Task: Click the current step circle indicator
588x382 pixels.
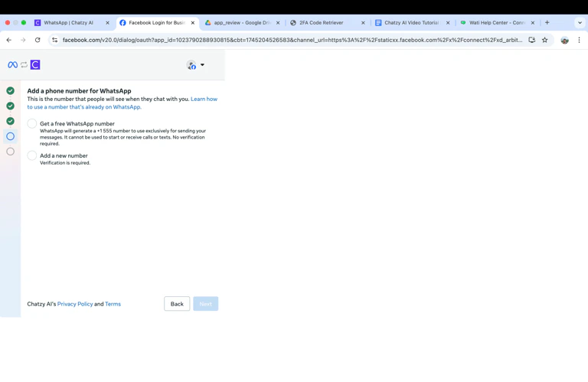Action: tap(11, 136)
